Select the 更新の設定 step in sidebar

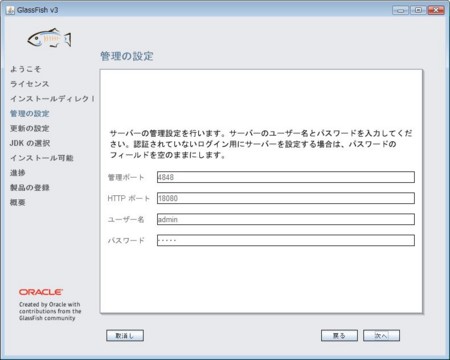point(29,128)
